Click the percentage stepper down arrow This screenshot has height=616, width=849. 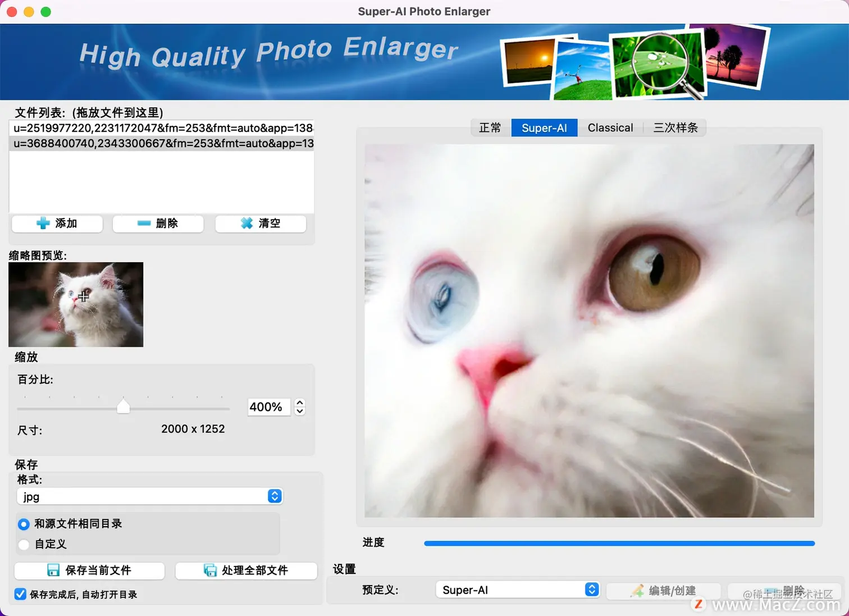pyautogui.click(x=300, y=411)
